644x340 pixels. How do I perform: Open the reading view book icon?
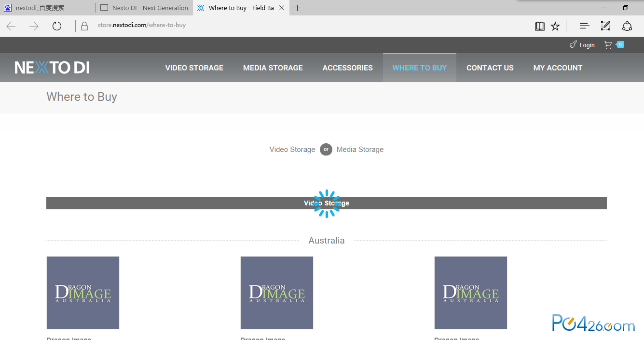click(540, 26)
